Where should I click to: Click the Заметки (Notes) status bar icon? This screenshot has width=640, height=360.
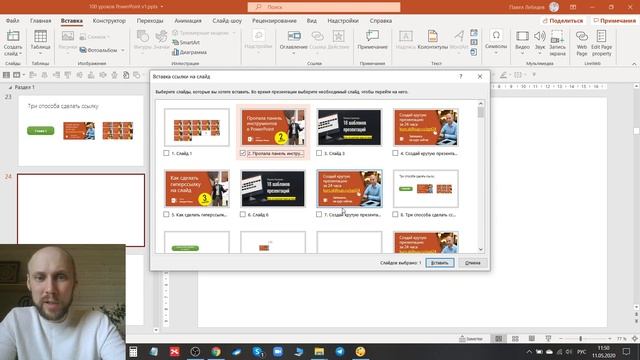click(471, 339)
